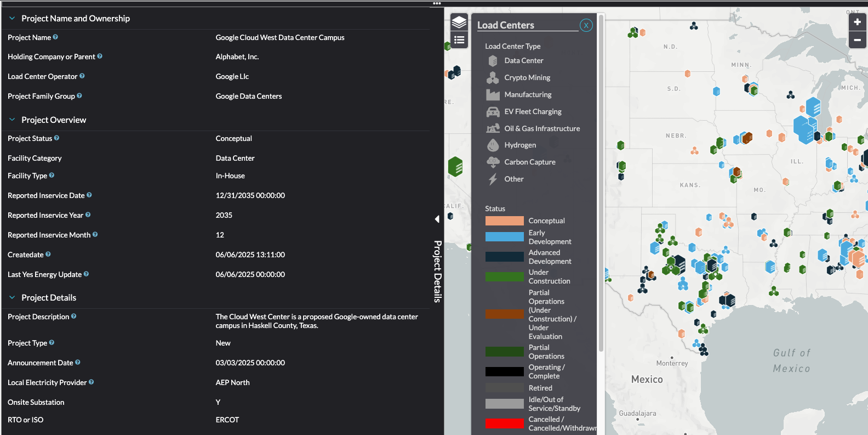868x435 pixels.
Task: Click the legend panel scrollbar
Action: pyautogui.click(x=601, y=183)
